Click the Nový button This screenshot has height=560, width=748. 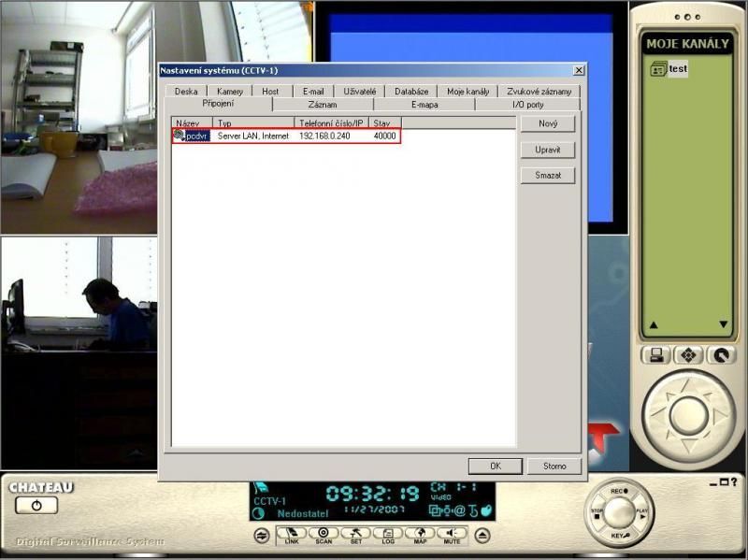click(x=547, y=123)
